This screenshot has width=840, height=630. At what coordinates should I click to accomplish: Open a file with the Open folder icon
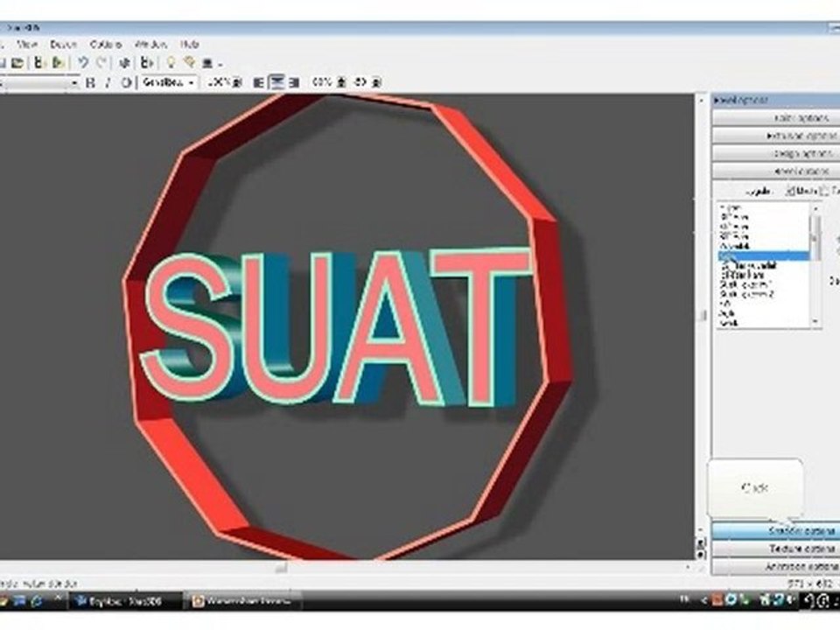[x=17, y=63]
